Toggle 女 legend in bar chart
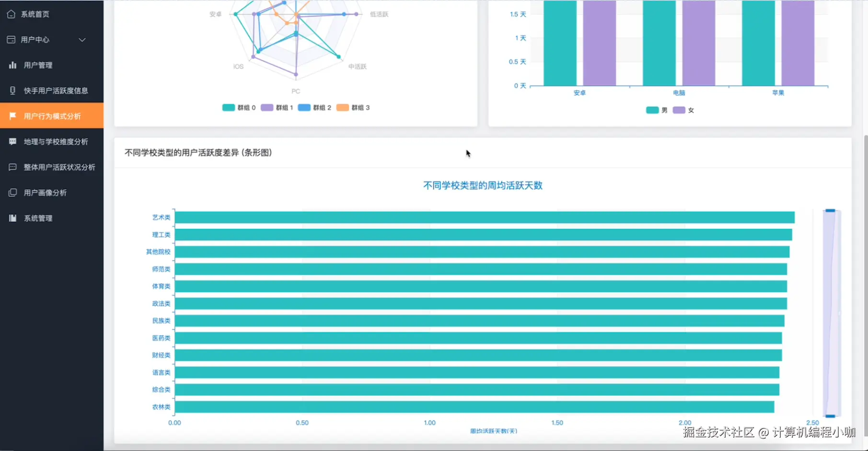This screenshot has width=868, height=451. tap(683, 110)
